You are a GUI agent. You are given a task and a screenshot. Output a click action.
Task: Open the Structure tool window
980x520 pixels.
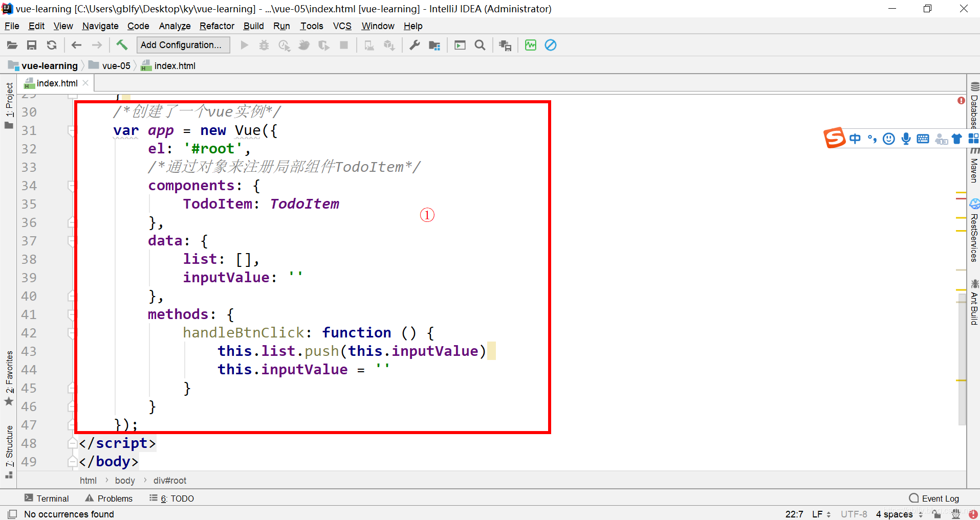coord(9,451)
